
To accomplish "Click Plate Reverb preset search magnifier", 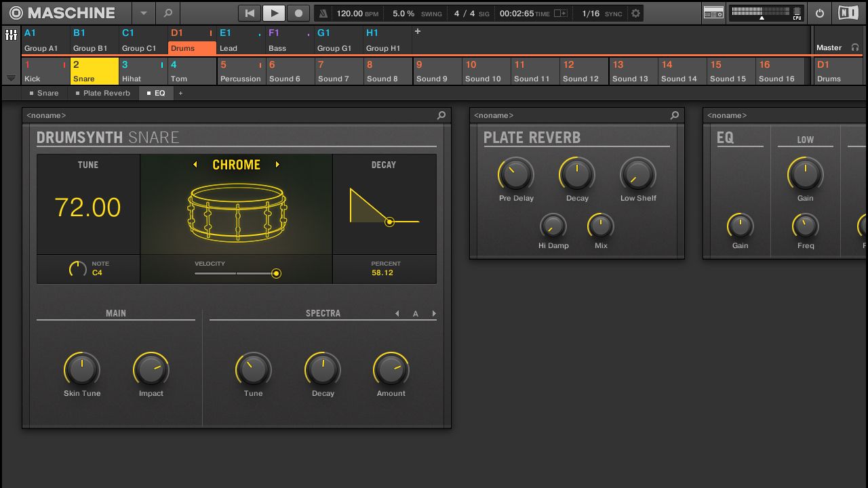I will click(675, 115).
